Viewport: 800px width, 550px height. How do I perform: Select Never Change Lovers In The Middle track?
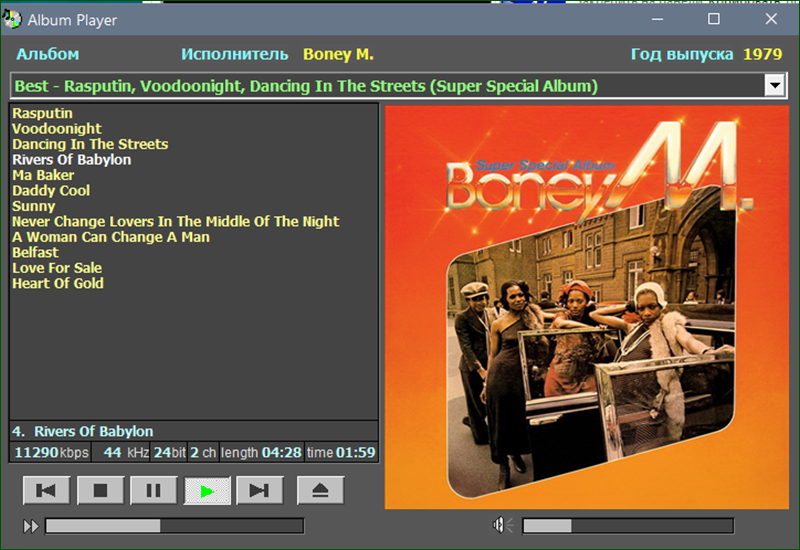[176, 221]
